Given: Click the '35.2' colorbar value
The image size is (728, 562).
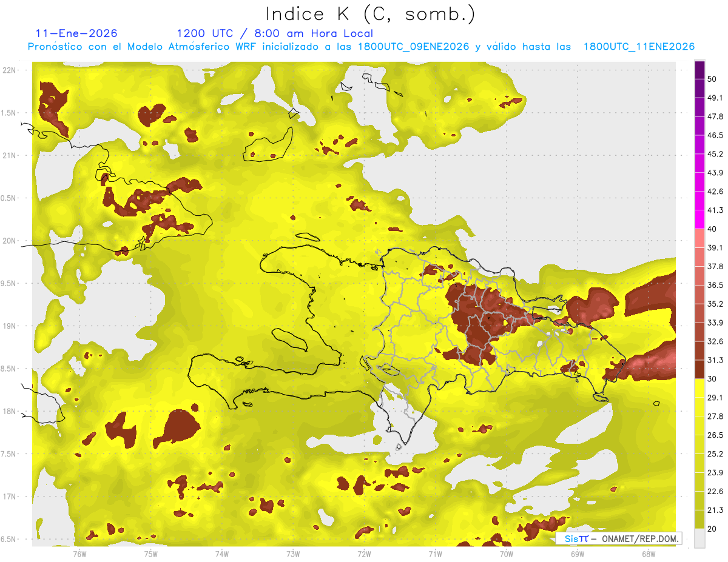Looking at the screenshot, I should [x=716, y=304].
